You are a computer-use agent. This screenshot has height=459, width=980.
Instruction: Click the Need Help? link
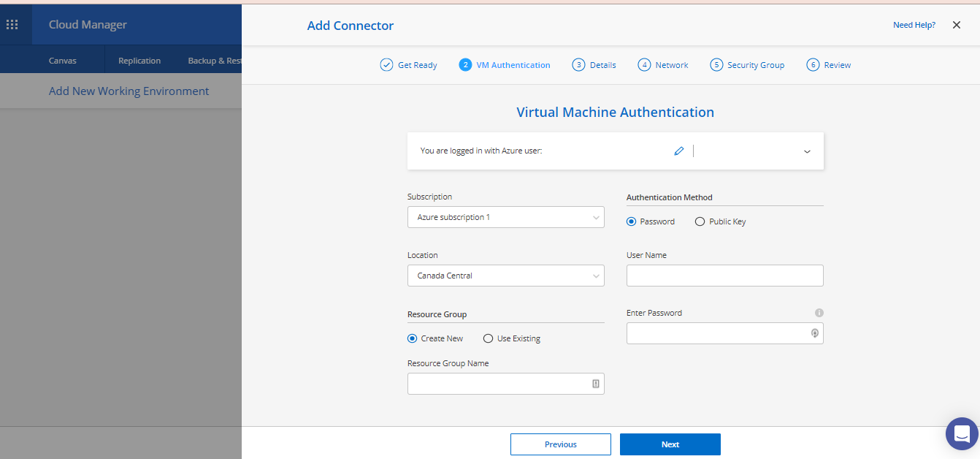tap(914, 25)
